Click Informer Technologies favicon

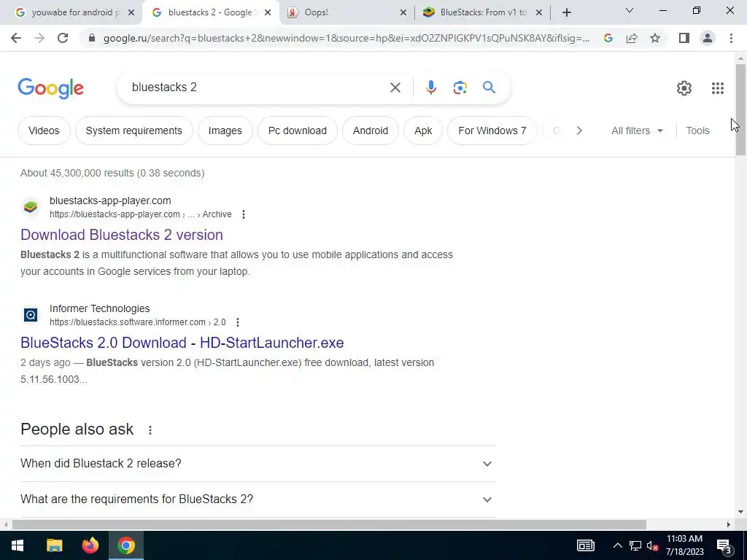(31, 315)
